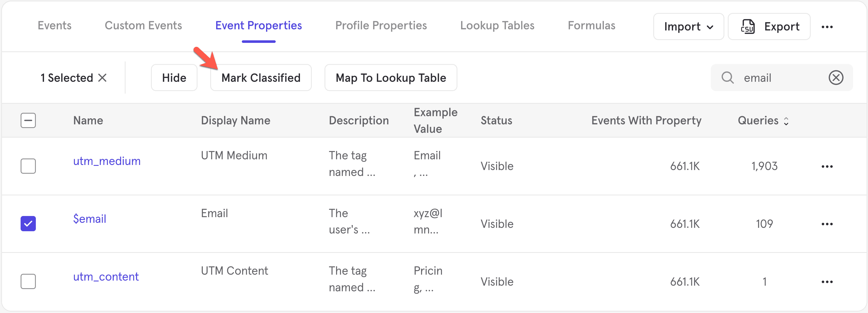Switch to the Profile Properties tab

(381, 26)
